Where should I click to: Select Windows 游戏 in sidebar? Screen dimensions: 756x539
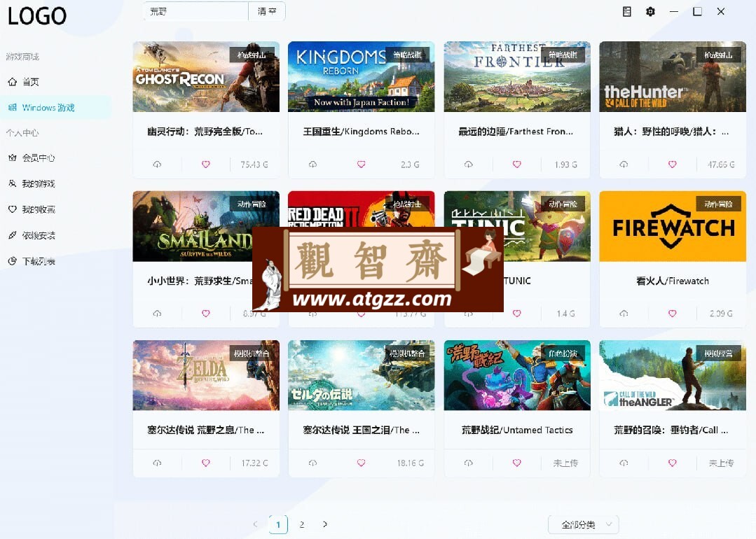click(55, 107)
